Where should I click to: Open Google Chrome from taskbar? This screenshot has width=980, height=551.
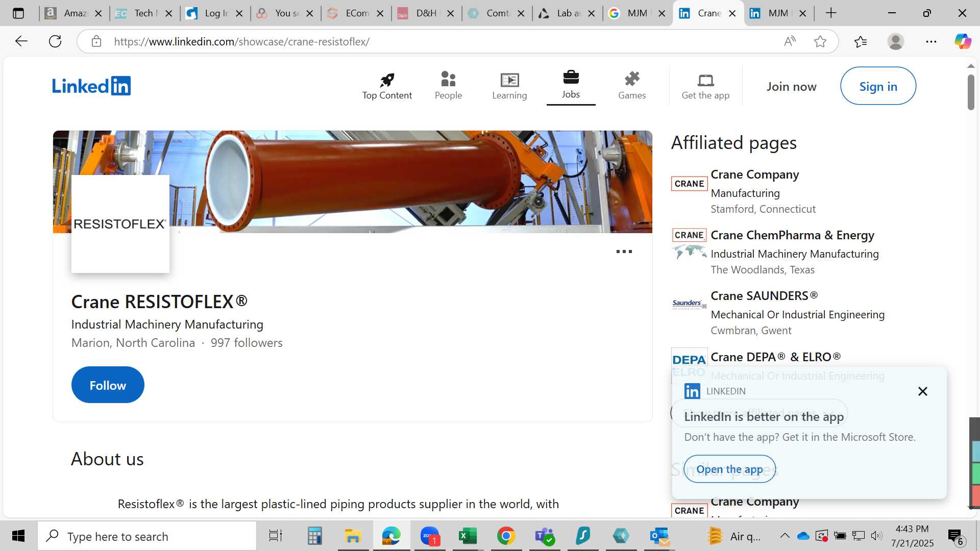506,536
